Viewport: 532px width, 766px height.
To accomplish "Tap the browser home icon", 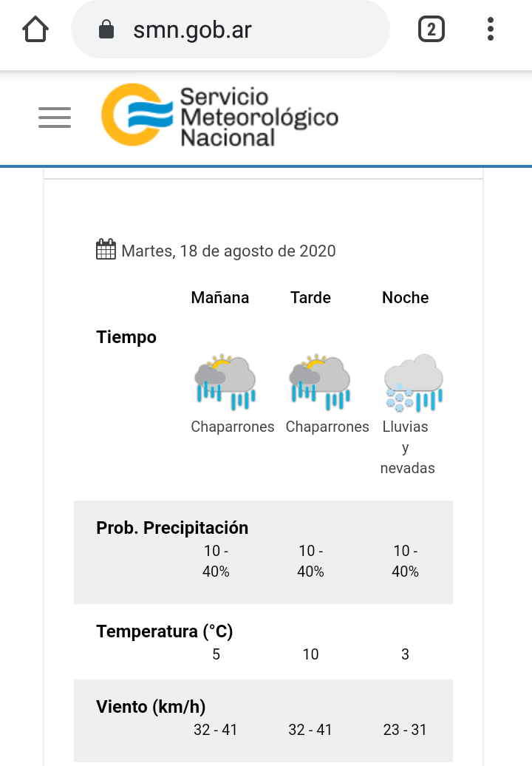I will click(35, 30).
